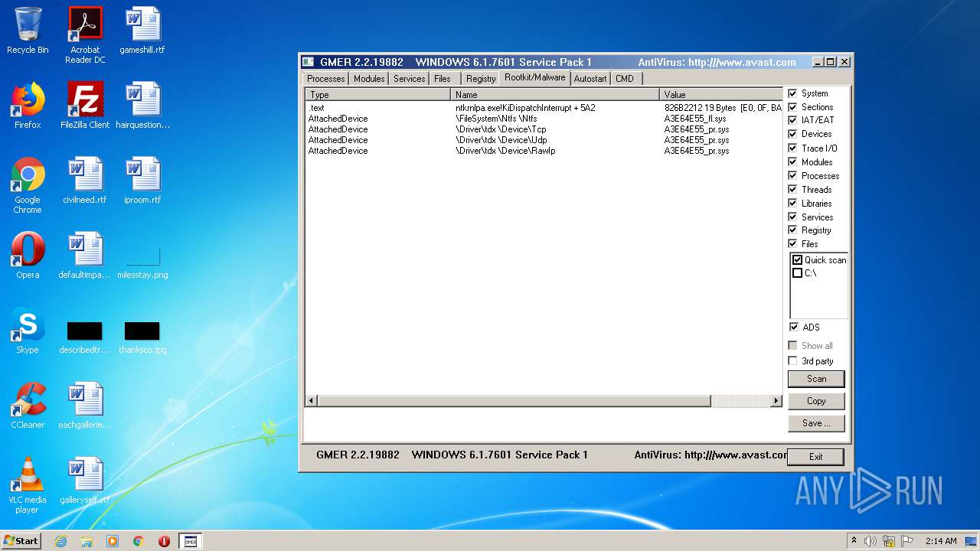
Task: Enable the 3rd party checkbox
Action: (792, 361)
